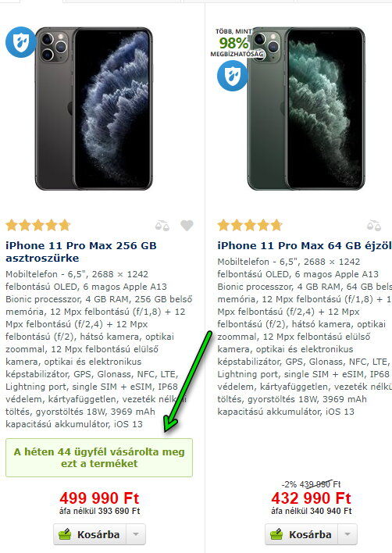392x553 pixels.
Task: Click compare scales icon for 256 GB iPhone
Action: pyautogui.click(x=162, y=226)
